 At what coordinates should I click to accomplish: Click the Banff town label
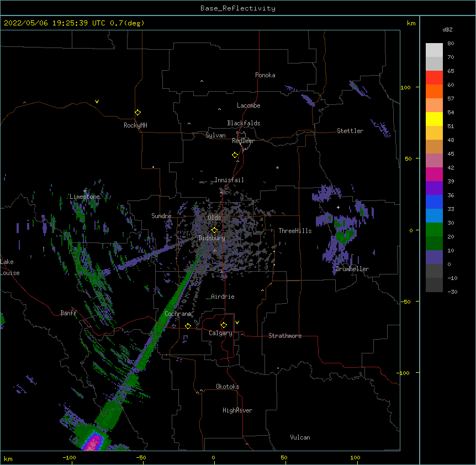68,313
